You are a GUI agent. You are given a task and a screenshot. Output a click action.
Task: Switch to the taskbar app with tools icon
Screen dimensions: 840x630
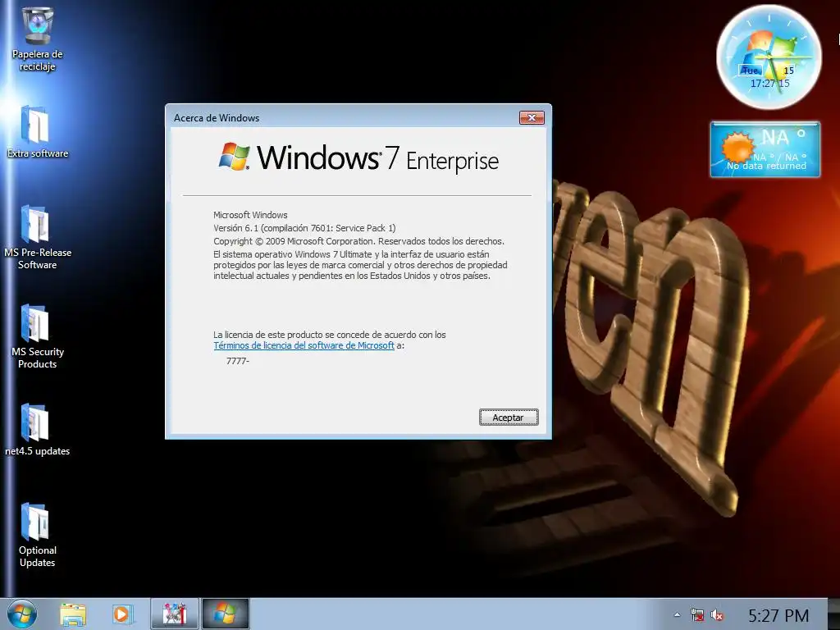pos(174,614)
